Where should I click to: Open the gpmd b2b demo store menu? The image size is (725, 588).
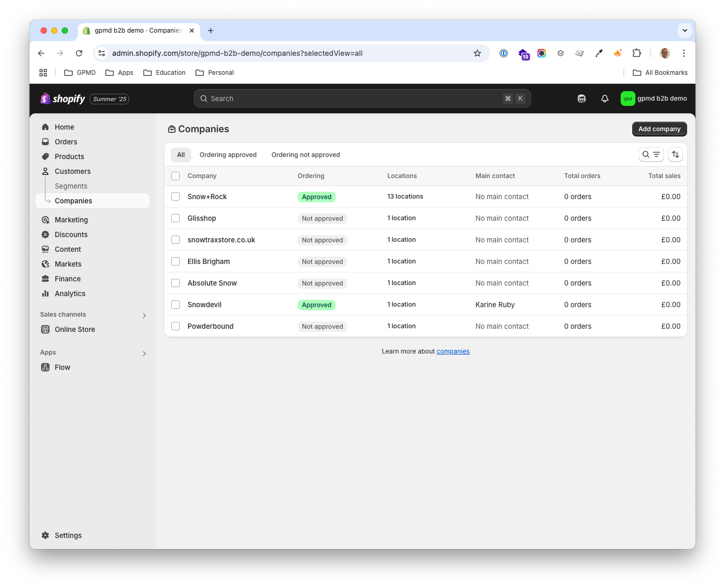pyautogui.click(x=654, y=99)
